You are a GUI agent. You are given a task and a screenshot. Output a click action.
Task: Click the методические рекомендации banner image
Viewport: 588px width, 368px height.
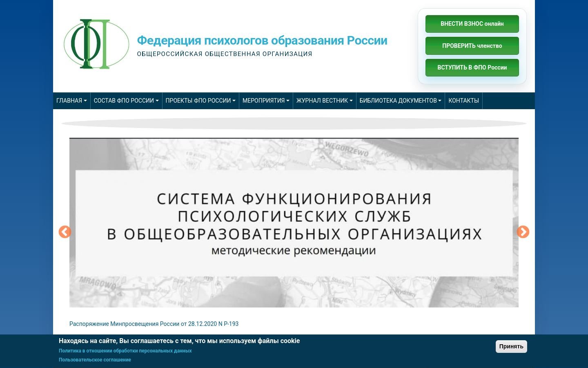click(x=294, y=223)
